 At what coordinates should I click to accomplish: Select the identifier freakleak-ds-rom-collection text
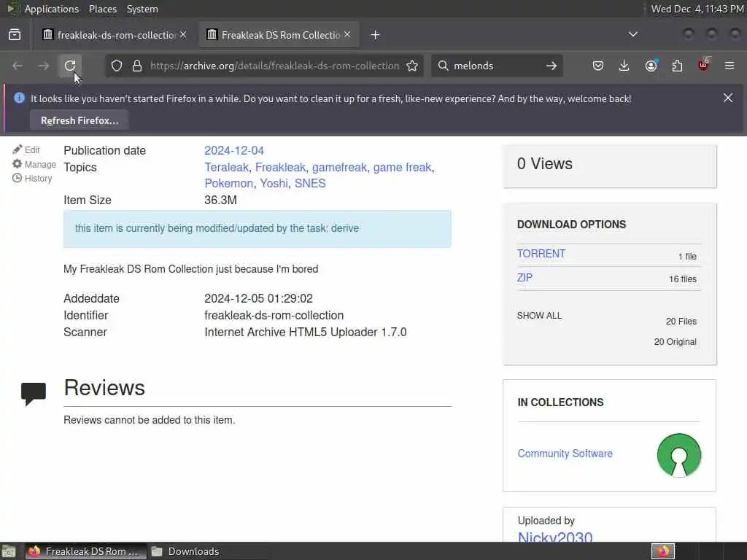click(274, 315)
